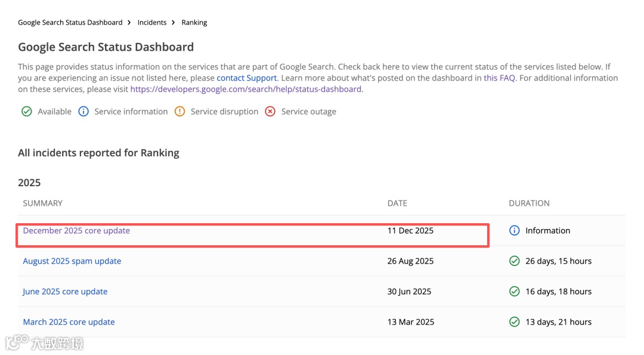The width and height of the screenshot is (644, 355).
Task: Click orange Service disruption icon in legend
Action: (x=179, y=112)
